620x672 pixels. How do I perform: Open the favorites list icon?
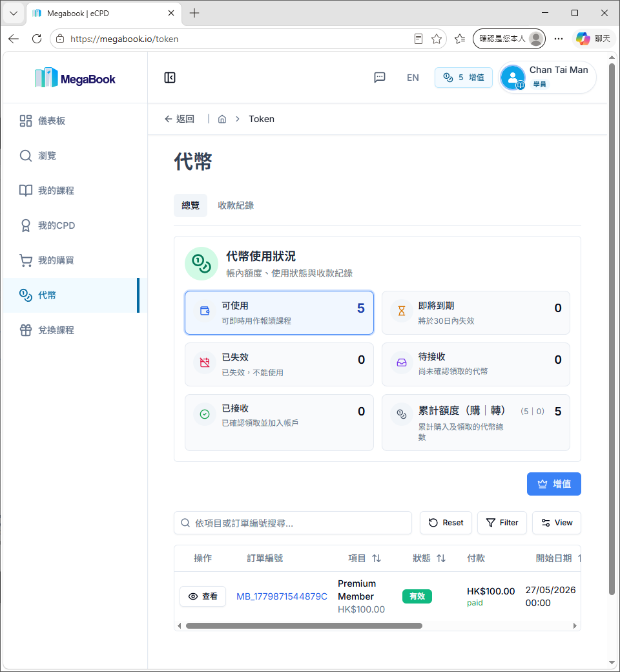pos(460,39)
